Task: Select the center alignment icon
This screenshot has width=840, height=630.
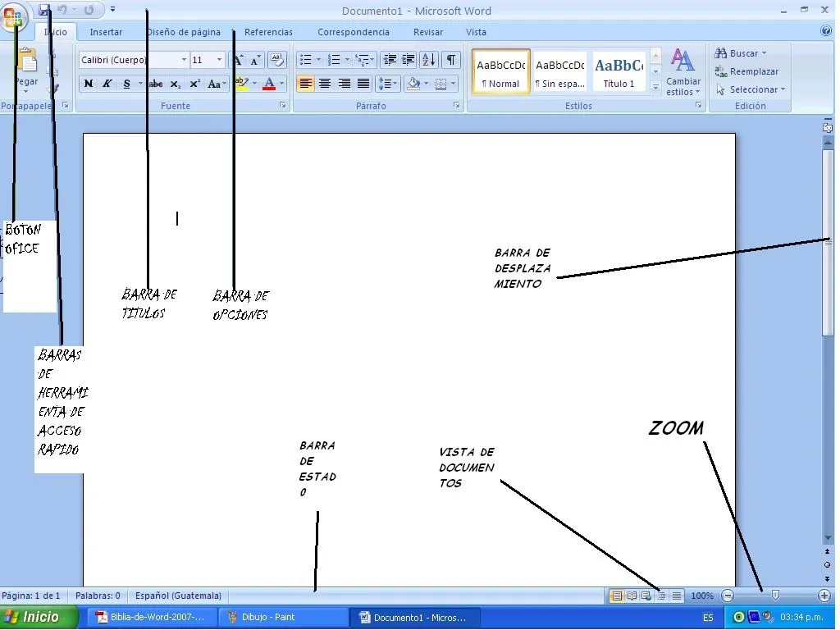Action: tap(323, 83)
